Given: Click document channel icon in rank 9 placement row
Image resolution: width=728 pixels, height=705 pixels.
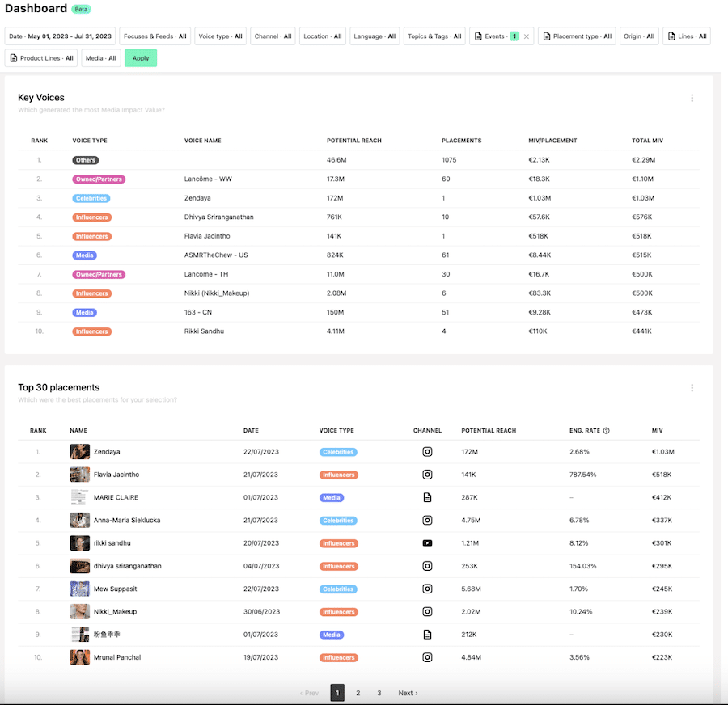Looking at the screenshot, I should click(x=427, y=635).
